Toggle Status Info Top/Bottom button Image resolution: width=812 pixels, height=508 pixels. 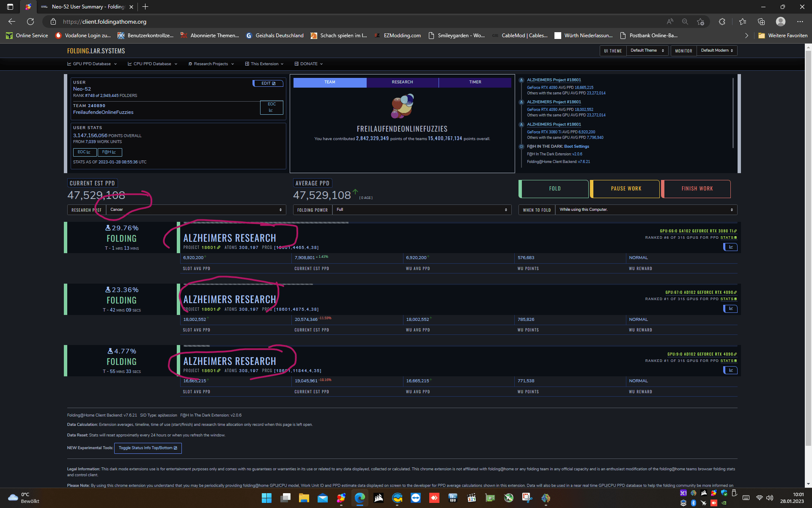point(148,448)
